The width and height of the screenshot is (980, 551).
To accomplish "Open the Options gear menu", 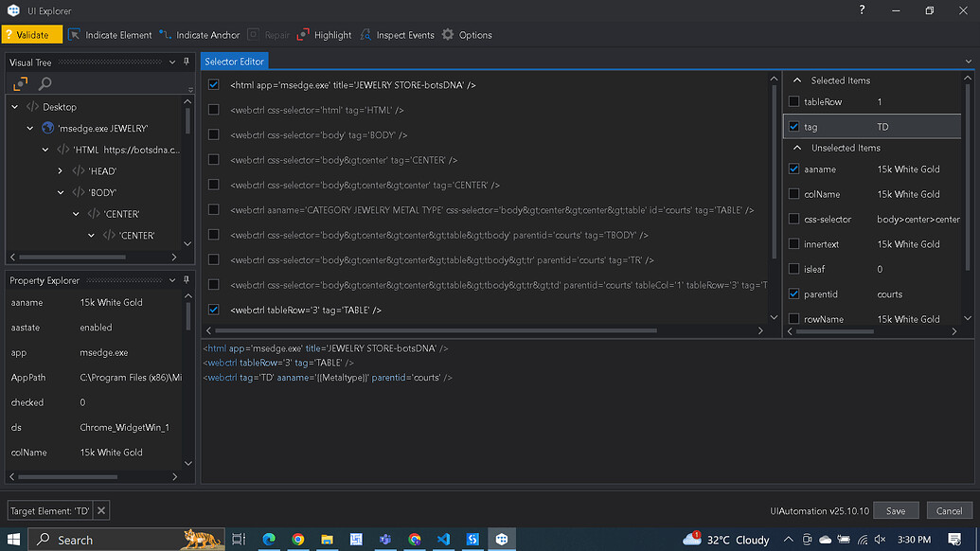I will (x=467, y=35).
